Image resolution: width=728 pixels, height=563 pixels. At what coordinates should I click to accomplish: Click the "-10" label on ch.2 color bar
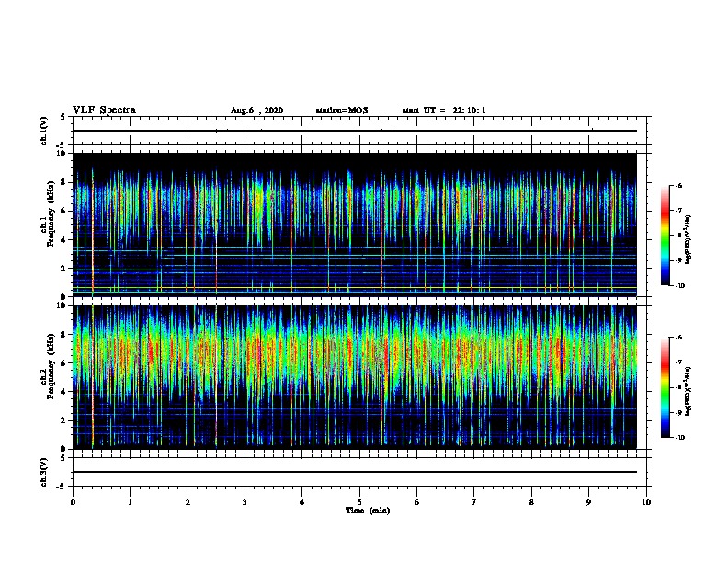[679, 437]
